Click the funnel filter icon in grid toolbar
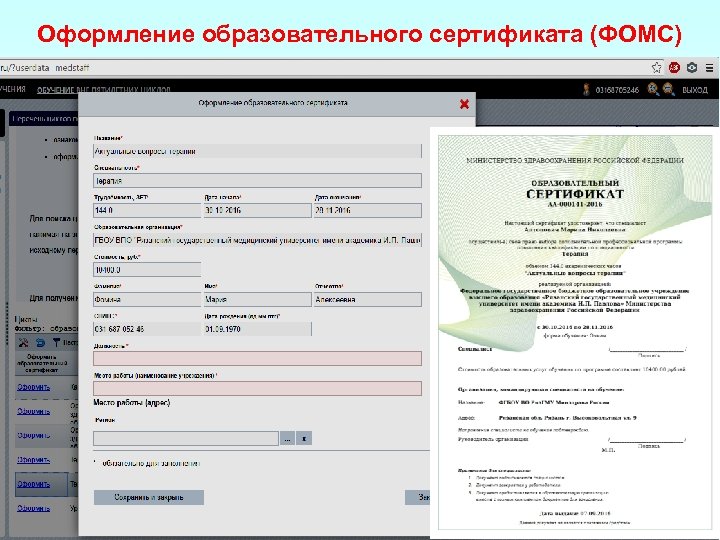This screenshot has height=540, width=720. point(56,343)
